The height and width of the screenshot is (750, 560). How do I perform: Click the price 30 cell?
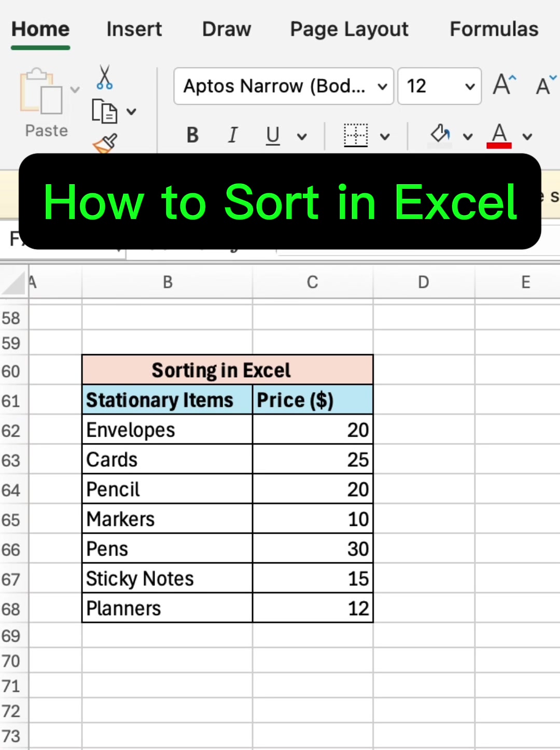coord(313,548)
